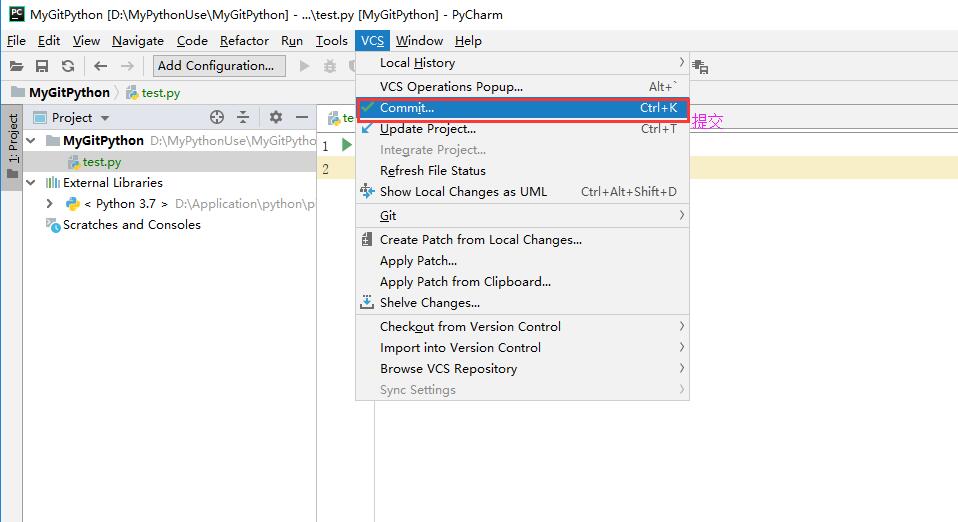Open the Help menu
This screenshot has width=958, height=522.
pyautogui.click(x=468, y=40)
